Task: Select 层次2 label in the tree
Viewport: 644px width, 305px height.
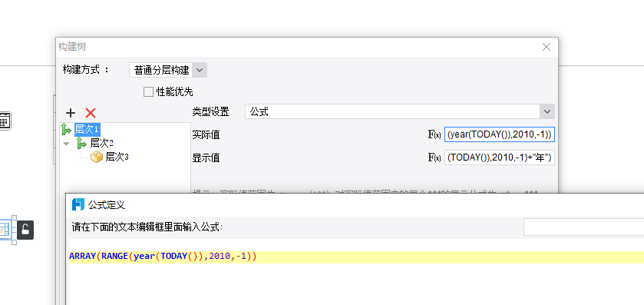Action: coord(101,143)
